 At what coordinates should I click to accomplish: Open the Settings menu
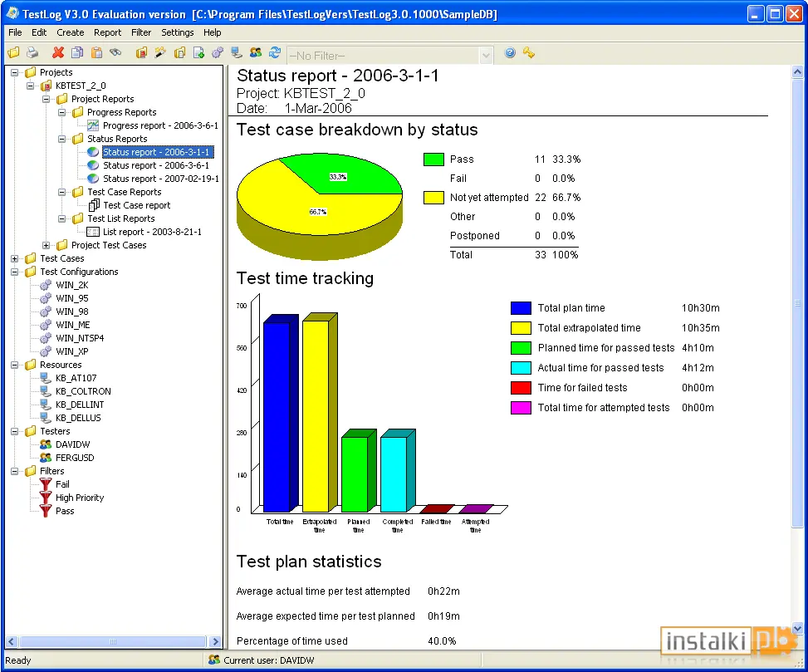(x=177, y=32)
